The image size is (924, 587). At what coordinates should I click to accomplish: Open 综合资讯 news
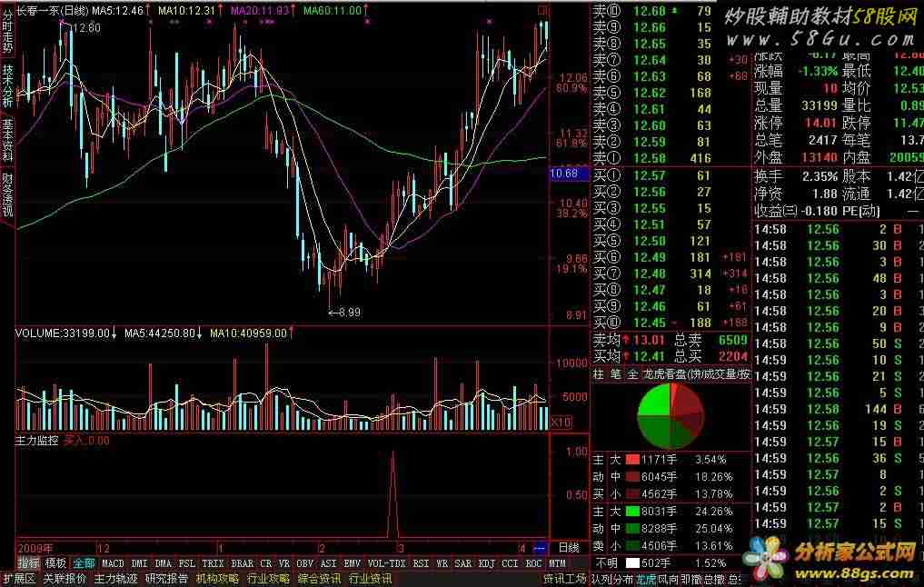tap(319, 580)
